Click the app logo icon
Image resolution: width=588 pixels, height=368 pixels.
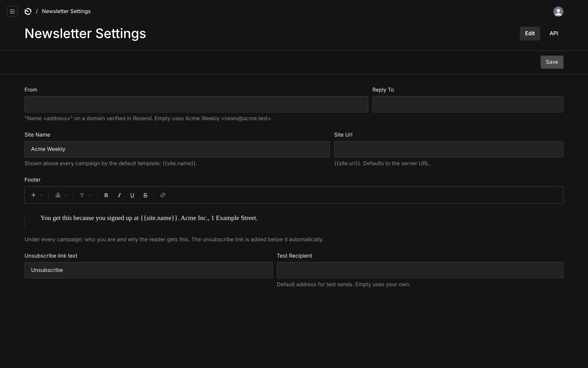click(28, 11)
